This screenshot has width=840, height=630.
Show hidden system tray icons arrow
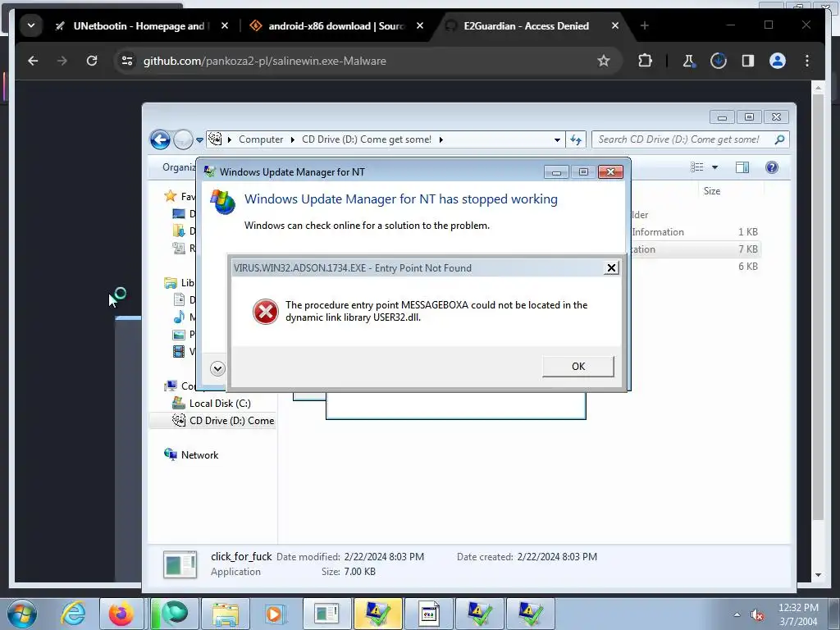pos(737,614)
